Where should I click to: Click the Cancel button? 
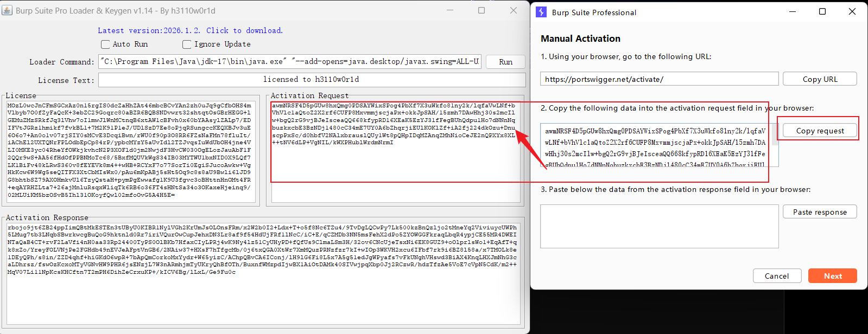(777, 276)
